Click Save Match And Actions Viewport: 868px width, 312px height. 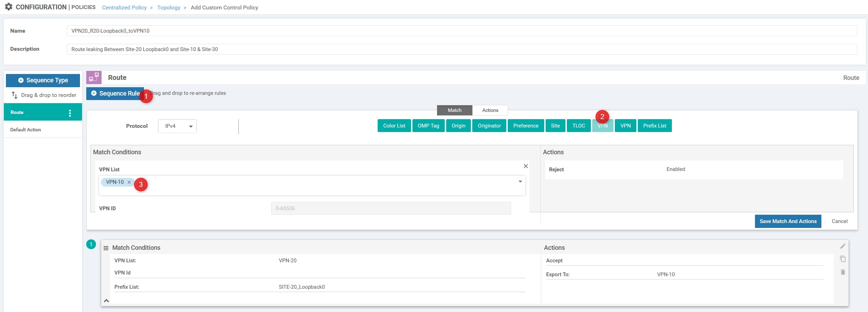pyautogui.click(x=788, y=221)
